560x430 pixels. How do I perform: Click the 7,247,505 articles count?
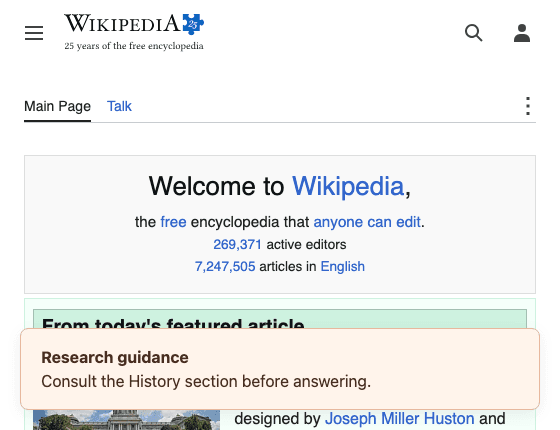225,267
